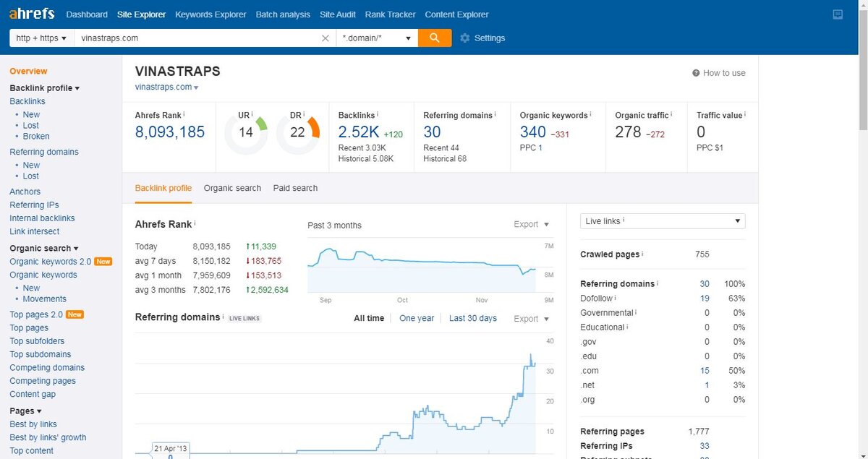Click the UR donut gauge showing 14

(x=246, y=132)
